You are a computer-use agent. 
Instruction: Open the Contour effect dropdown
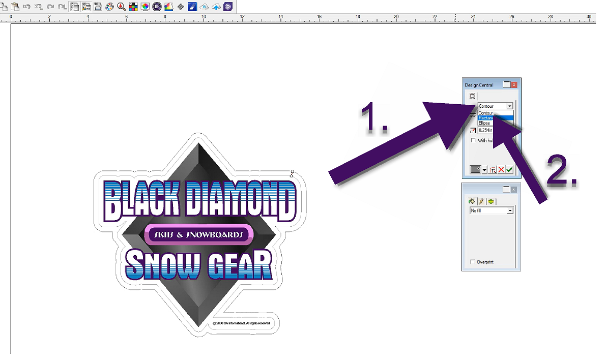click(x=509, y=106)
